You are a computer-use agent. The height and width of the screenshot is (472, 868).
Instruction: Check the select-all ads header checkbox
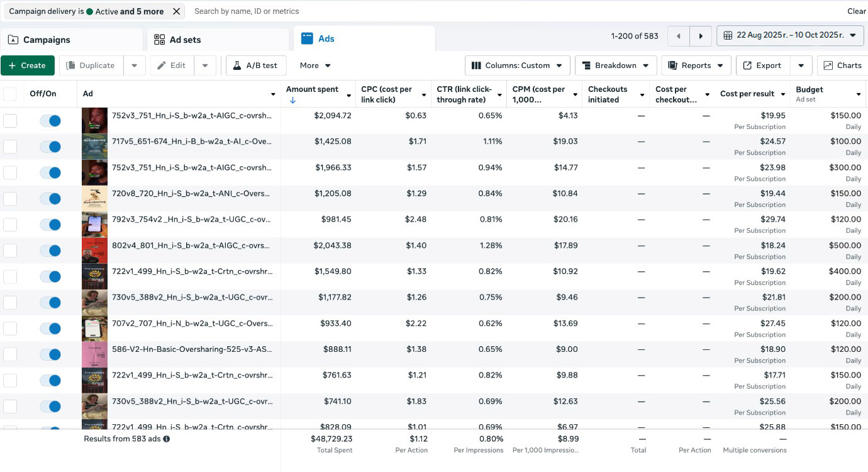pos(10,94)
